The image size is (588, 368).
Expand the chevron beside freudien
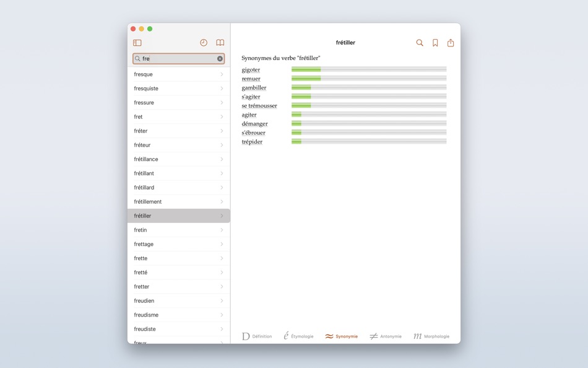point(222,300)
